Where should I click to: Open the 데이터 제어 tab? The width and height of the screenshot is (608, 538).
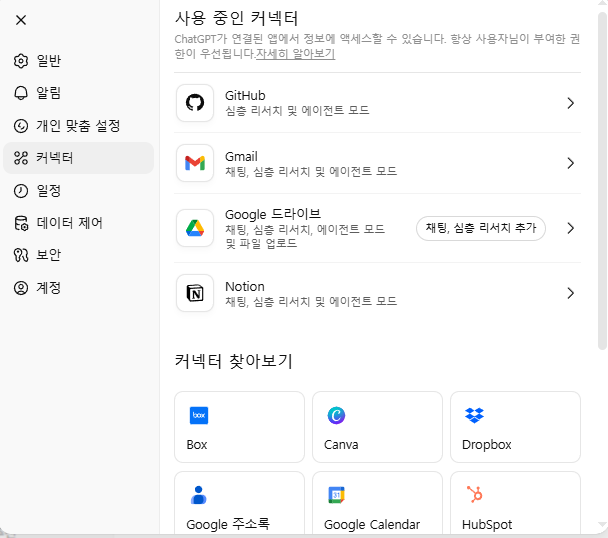pos(78,223)
